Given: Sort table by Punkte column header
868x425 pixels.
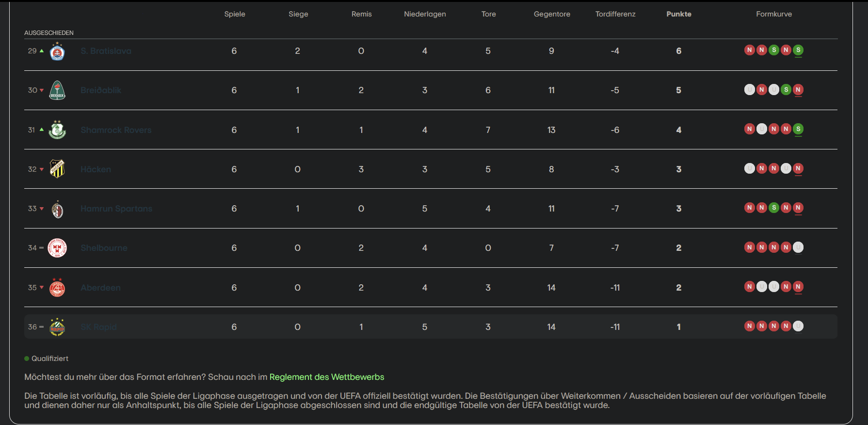Looking at the screenshot, I should pyautogui.click(x=678, y=14).
